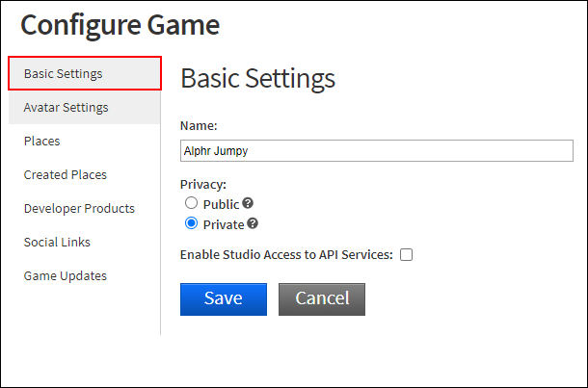This screenshot has height=388, width=588.
Task: Focus the game Name text field
Action: pos(376,150)
